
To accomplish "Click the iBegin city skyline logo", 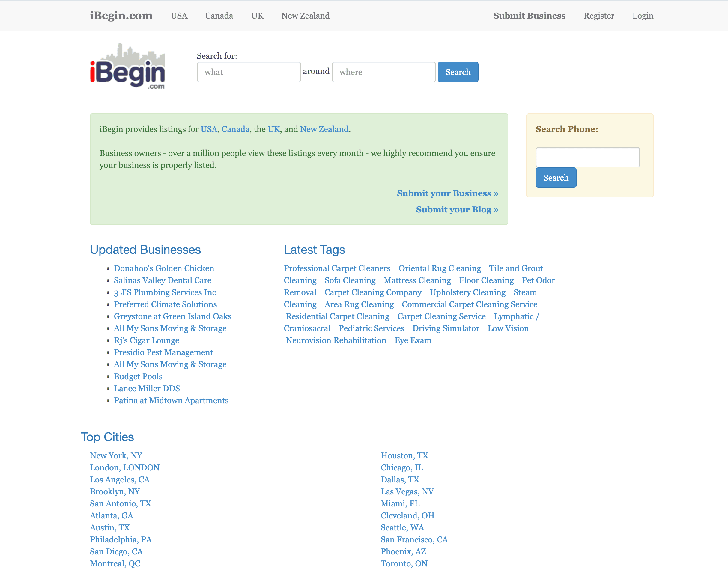I will point(127,66).
